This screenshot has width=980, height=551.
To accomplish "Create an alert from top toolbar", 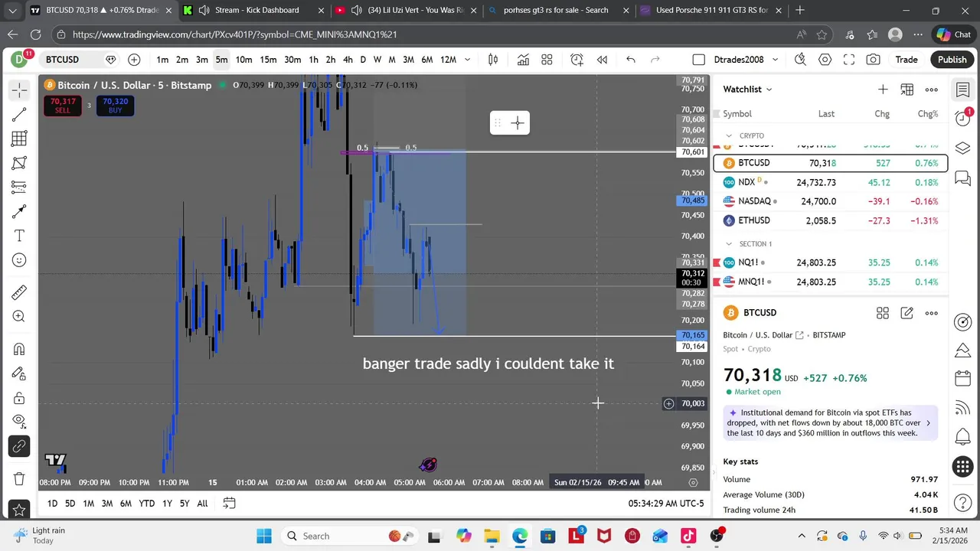I will (x=577, y=60).
